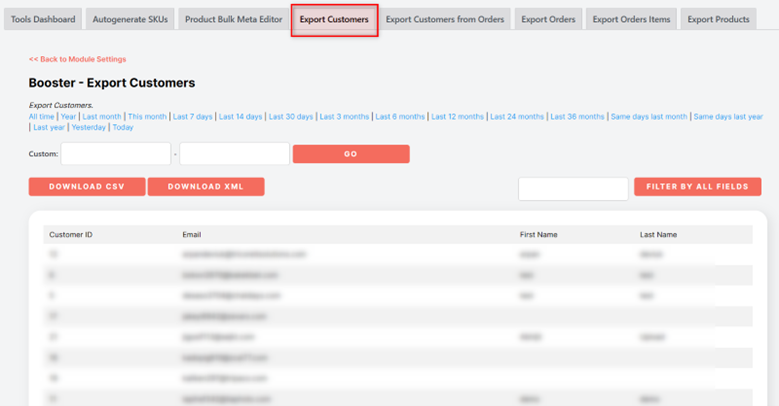Click Back to Module Settings link
This screenshot has width=779, height=406.
tap(78, 59)
